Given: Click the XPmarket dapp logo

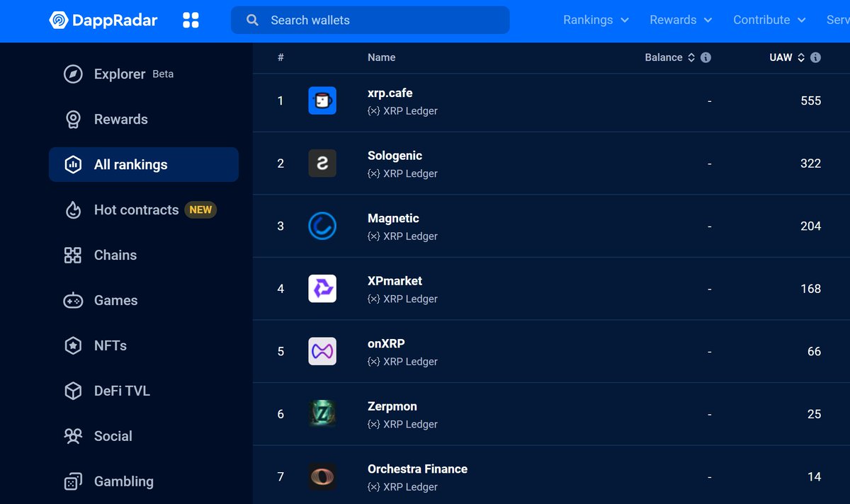Looking at the screenshot, I should coord(322,289).
